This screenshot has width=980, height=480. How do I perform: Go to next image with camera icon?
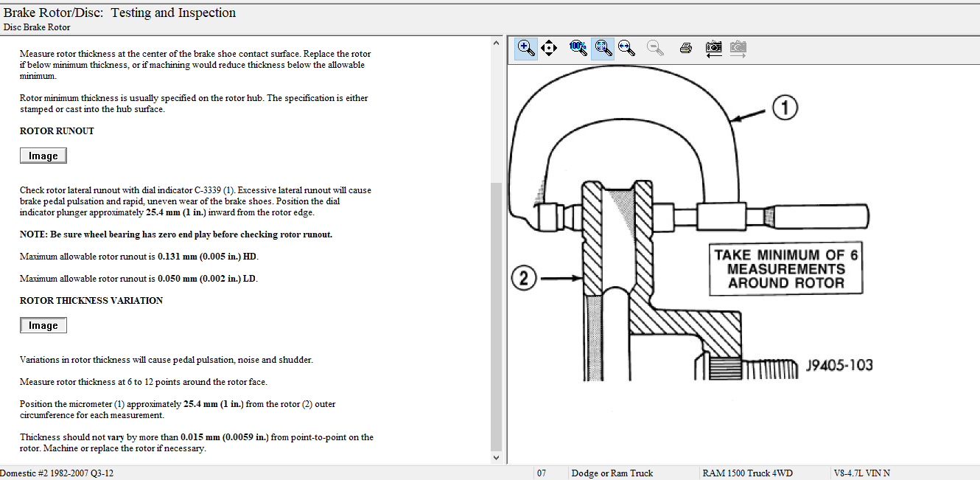click(738, 48)
